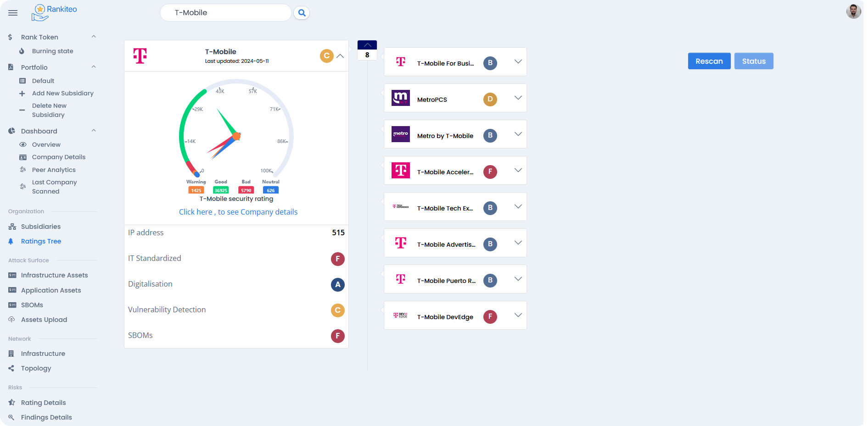Click the Rankiteo logo
This screenshot has width=868, height=426.
click(54, 12)
